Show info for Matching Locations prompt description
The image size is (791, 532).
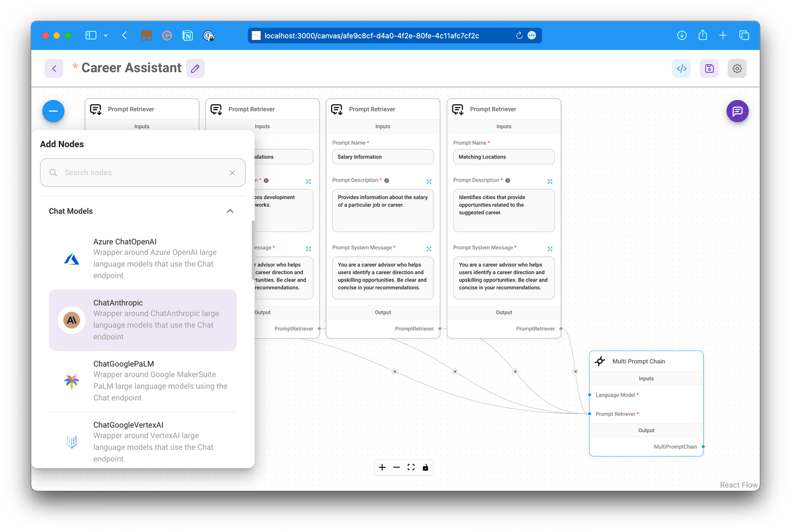click(x=508, y=181)
